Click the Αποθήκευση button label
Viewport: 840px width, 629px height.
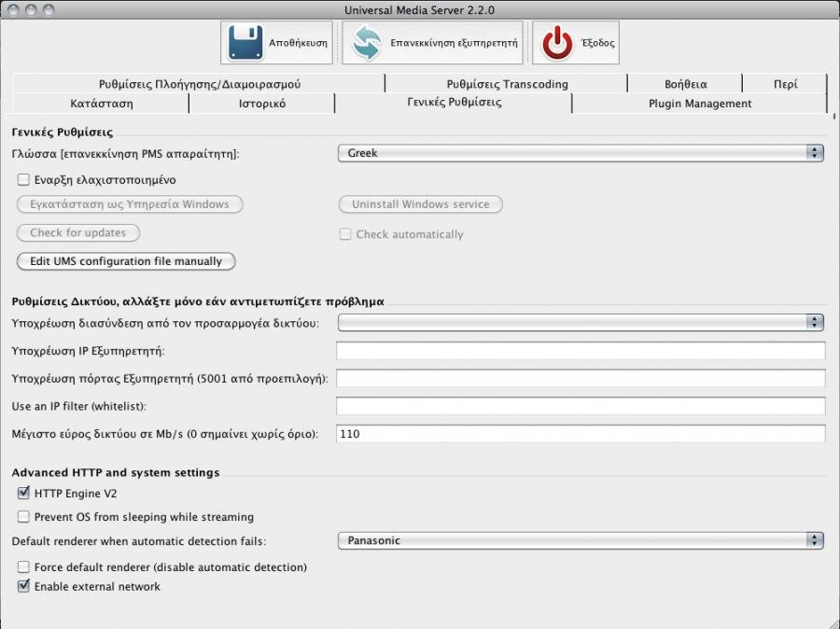[298, 43]
